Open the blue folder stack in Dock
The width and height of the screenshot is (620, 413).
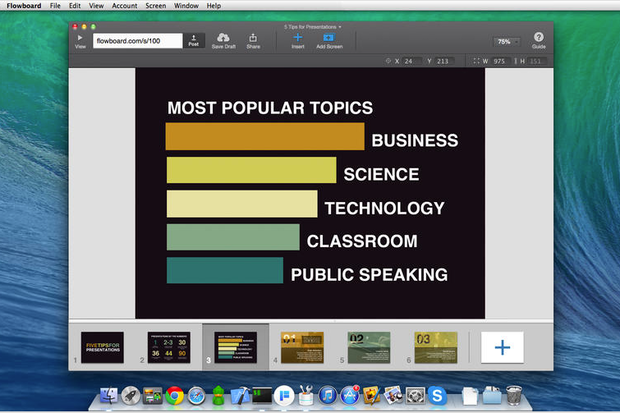coord(492,396)
